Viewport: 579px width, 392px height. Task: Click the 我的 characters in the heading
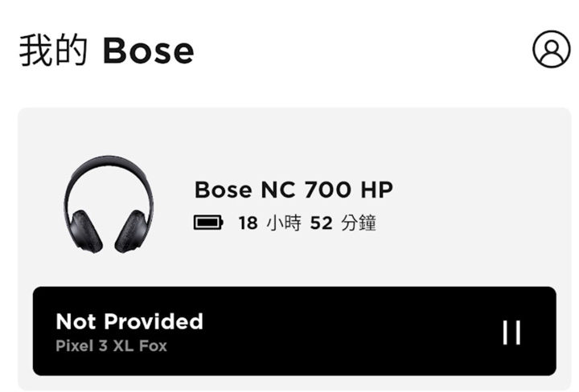pos(54,50)
